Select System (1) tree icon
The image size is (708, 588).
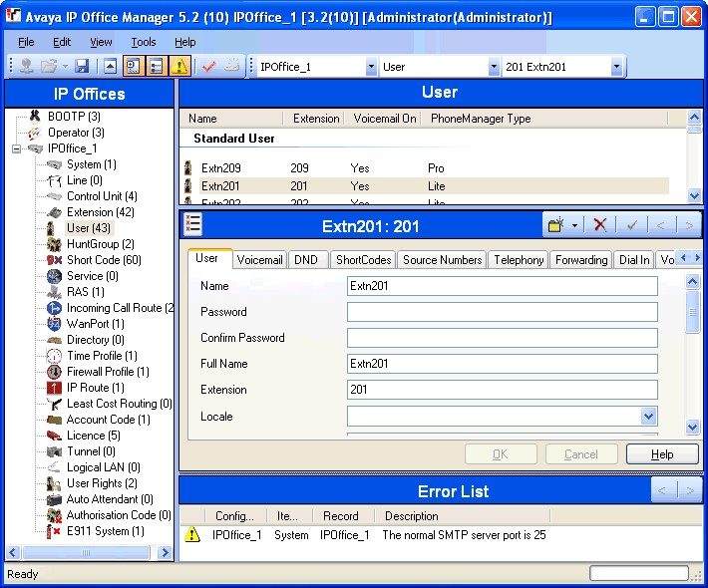tap(54, 164)
